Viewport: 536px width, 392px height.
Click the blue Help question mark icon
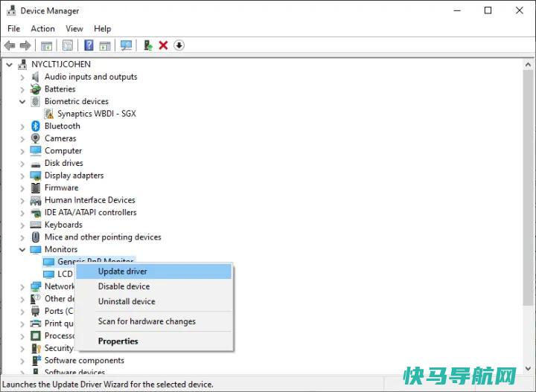click(x=89, y=45)
